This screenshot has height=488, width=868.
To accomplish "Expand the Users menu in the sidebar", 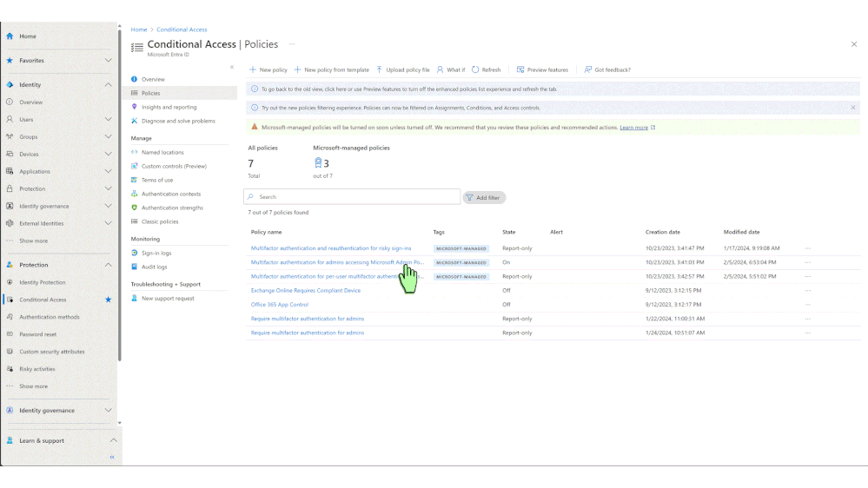I will pyautogui.click(x=109, y=120).
